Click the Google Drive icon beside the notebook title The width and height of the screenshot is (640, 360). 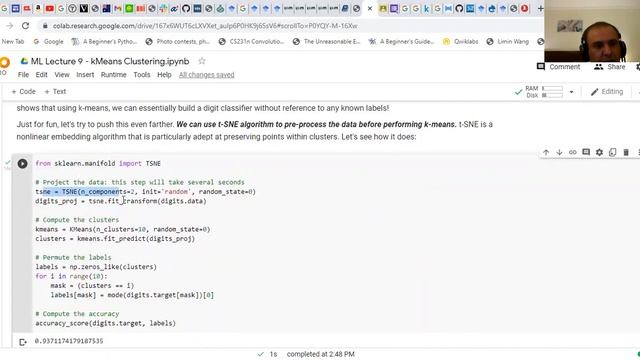click(24, 61)
